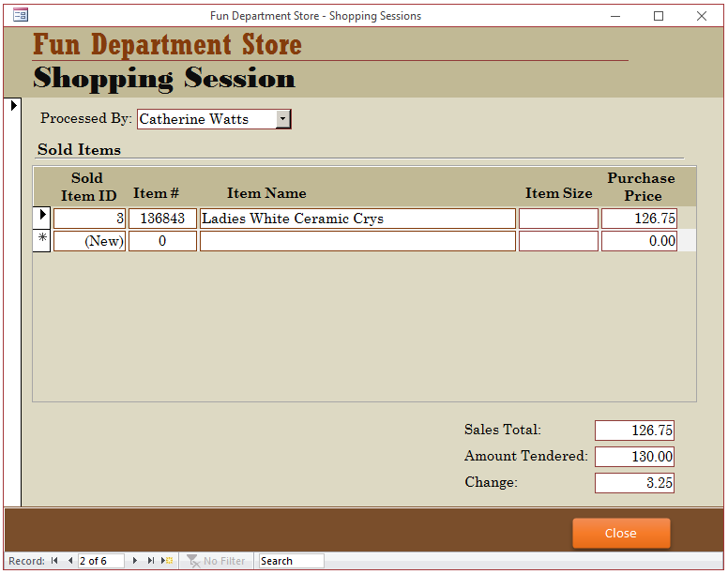Close the window with the X button

(x=702, y=16)
